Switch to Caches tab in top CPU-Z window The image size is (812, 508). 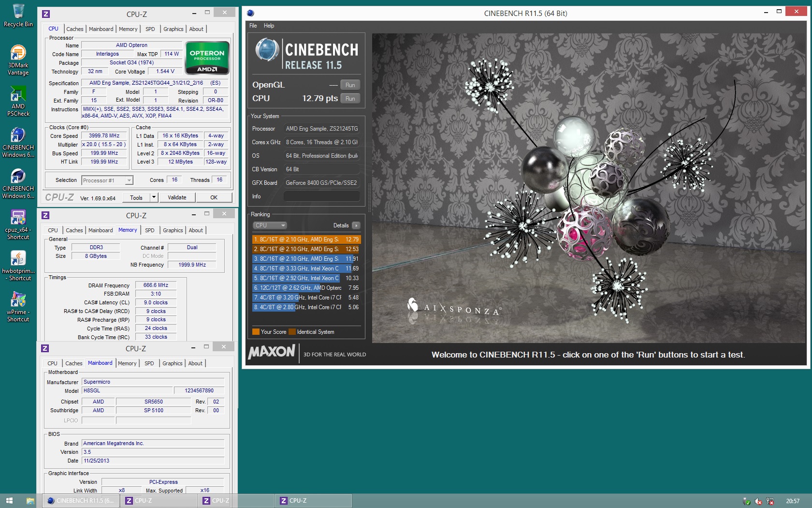pos(75,29)
